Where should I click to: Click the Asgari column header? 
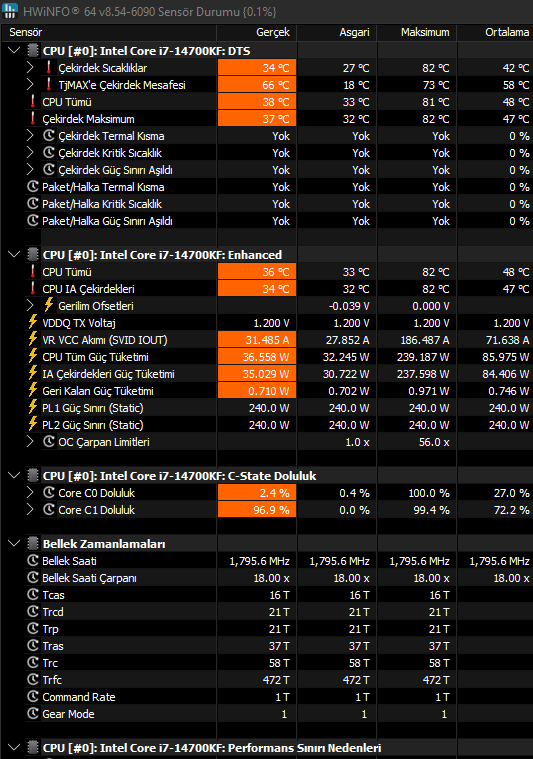[x=337, y=32]
